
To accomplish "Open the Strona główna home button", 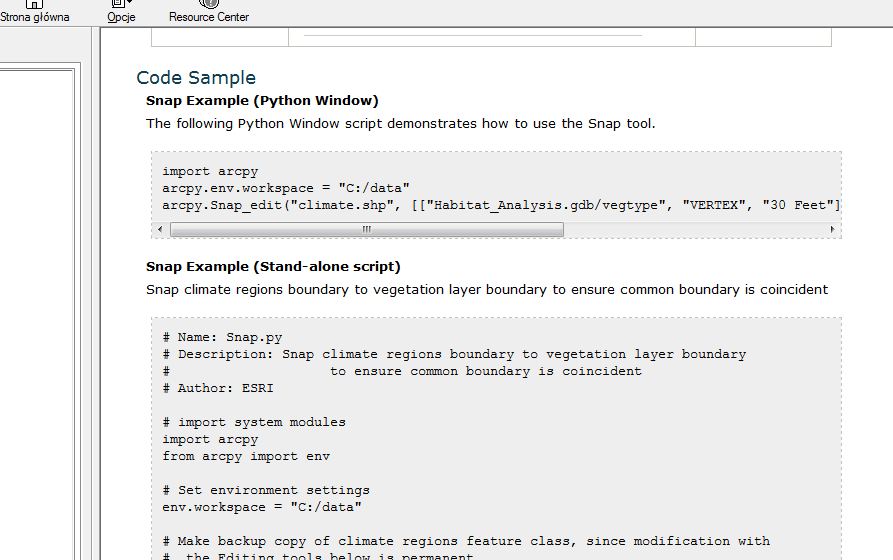I will [34, 13].
